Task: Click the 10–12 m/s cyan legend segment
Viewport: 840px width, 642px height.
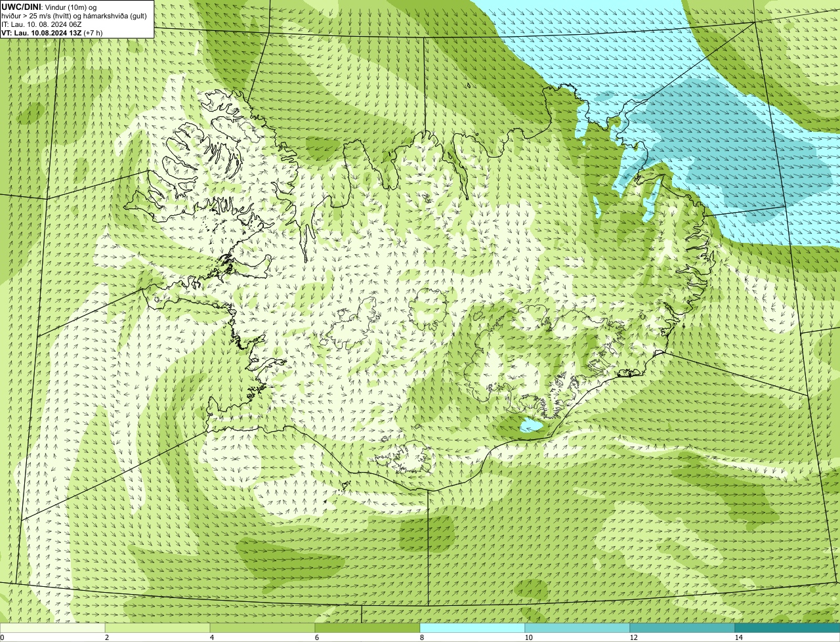Action: [x=577, y=628]
